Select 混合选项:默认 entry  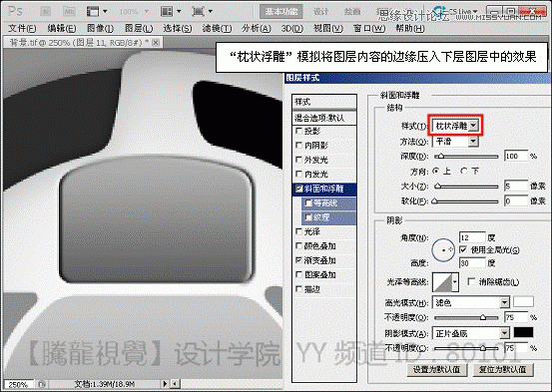pos(324,118)
